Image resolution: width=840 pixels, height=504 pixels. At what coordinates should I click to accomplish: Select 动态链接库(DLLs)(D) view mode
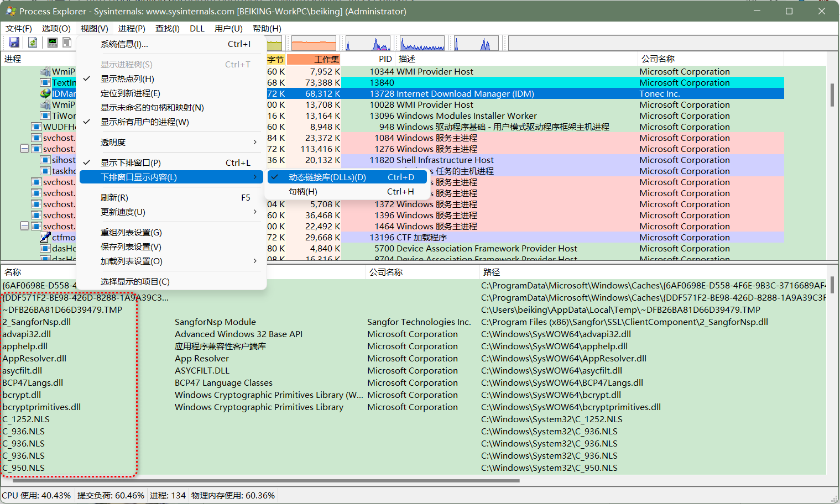pyautogui.click(x=347, y=177)
